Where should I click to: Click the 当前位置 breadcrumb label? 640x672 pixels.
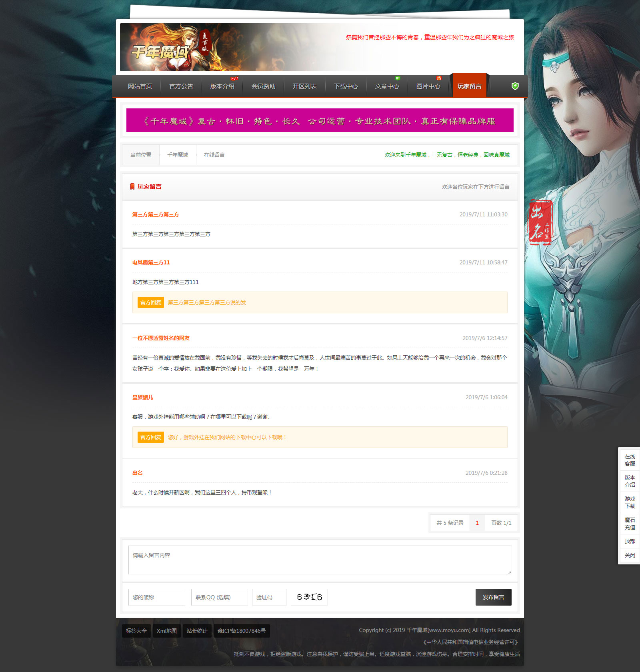[x=141, y=155]
